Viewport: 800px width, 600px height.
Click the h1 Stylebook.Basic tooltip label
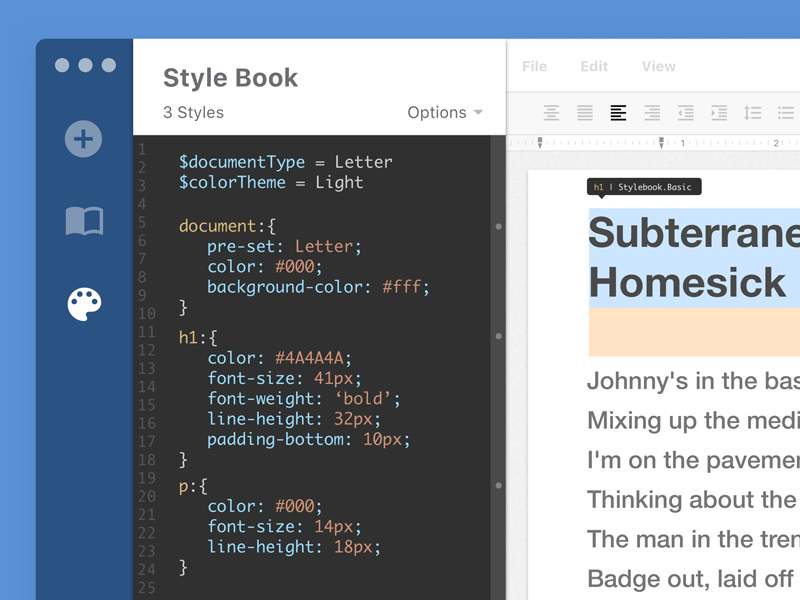(644, 187)
